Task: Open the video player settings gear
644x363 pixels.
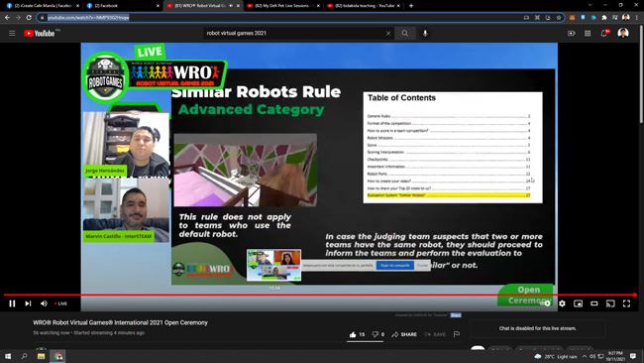Action: (562, 303)
